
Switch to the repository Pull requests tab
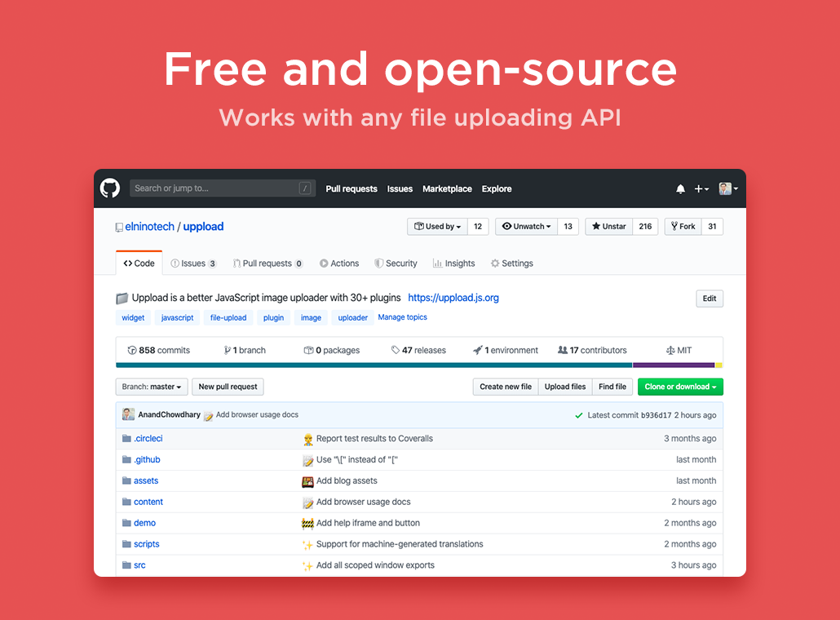pyautogui.click(x=267, y=263)
